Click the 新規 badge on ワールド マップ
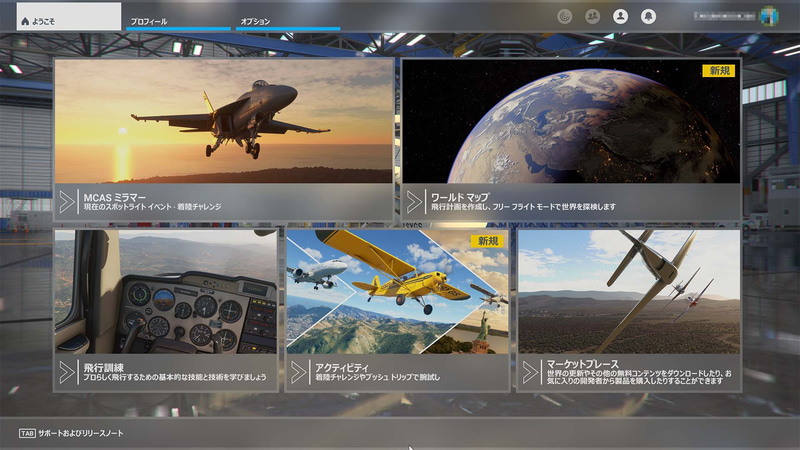 719,71
